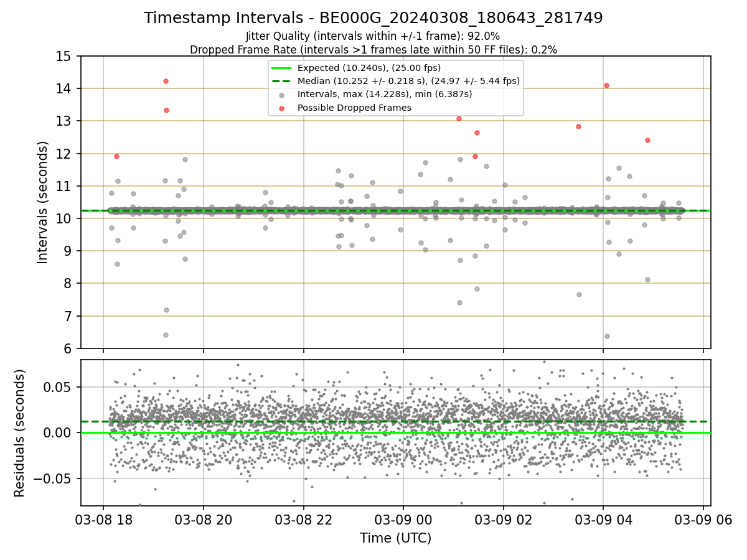
Task: Click the 'Possible Dropped Frames' legend entry
Action: 354,108
